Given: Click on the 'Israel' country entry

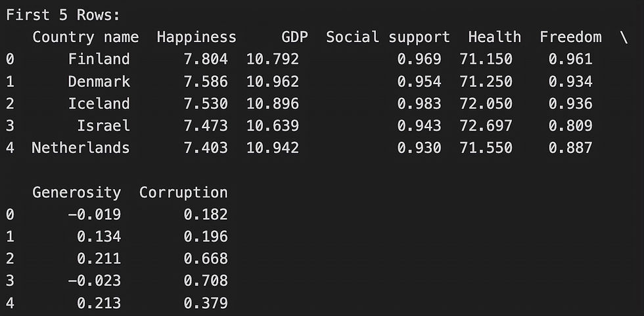Looking at the screenshot, I should 103,126.
